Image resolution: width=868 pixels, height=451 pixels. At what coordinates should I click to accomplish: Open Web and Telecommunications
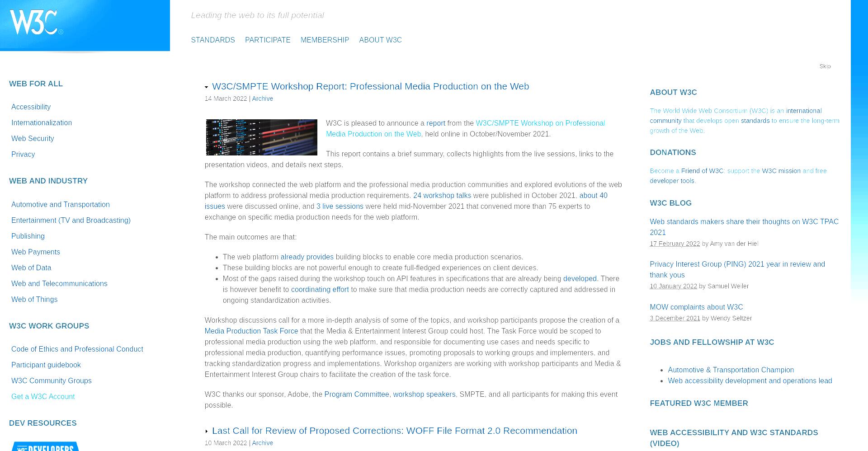(59, 283)
